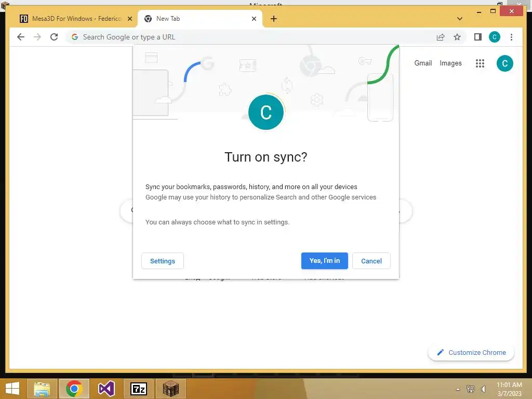Click Customize Chrome button
The width and height of the screenshot is (532, 399).
pos(471,353)
